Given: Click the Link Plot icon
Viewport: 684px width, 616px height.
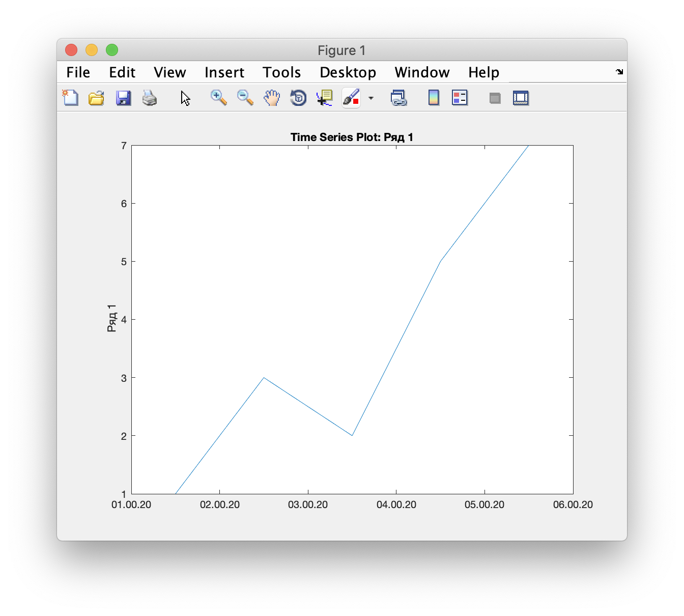Looking at the screenshot, I should pyautogui.click(x=399, y=98).
